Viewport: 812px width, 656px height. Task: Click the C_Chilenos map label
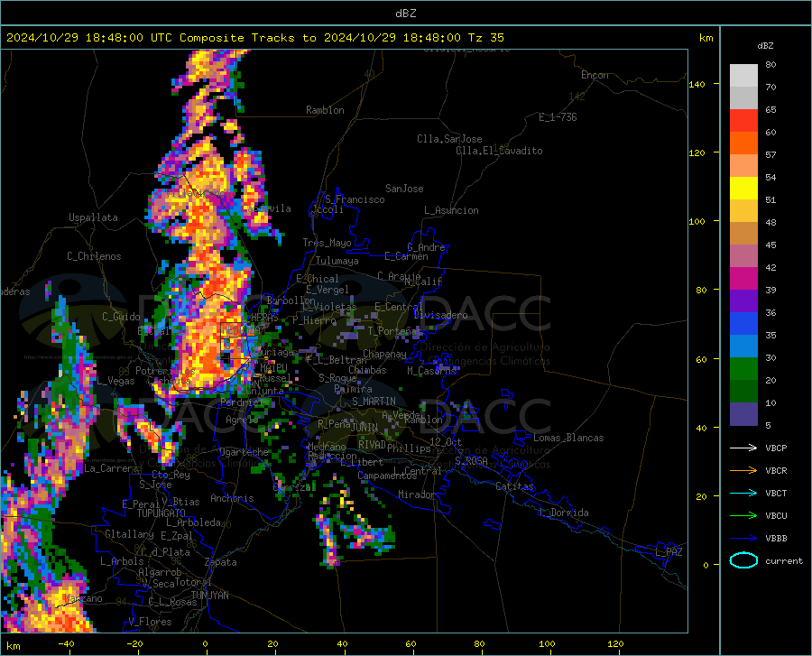pyautogui.click(x=94, y=256)
